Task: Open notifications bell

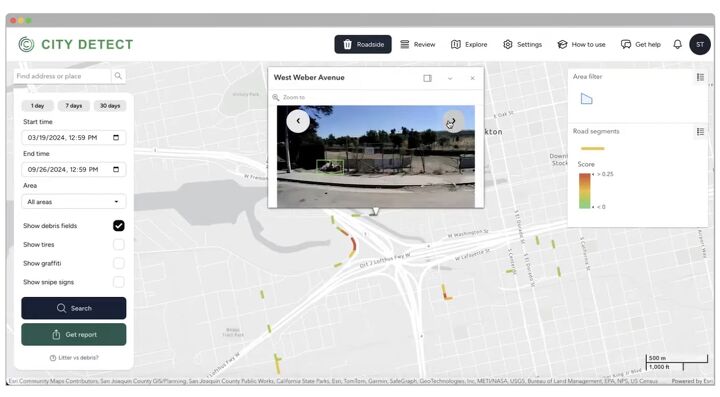Action: pyautogui.click(x=677, y=45)
